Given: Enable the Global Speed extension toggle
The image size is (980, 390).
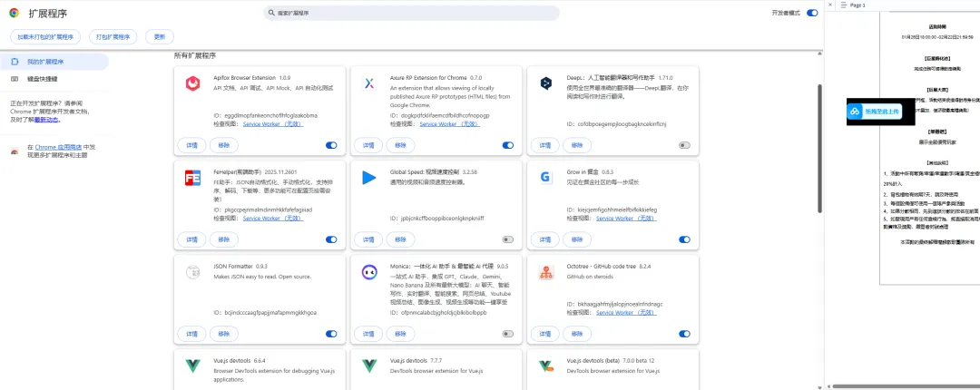Looking at the screenshot, I should 508,239.
